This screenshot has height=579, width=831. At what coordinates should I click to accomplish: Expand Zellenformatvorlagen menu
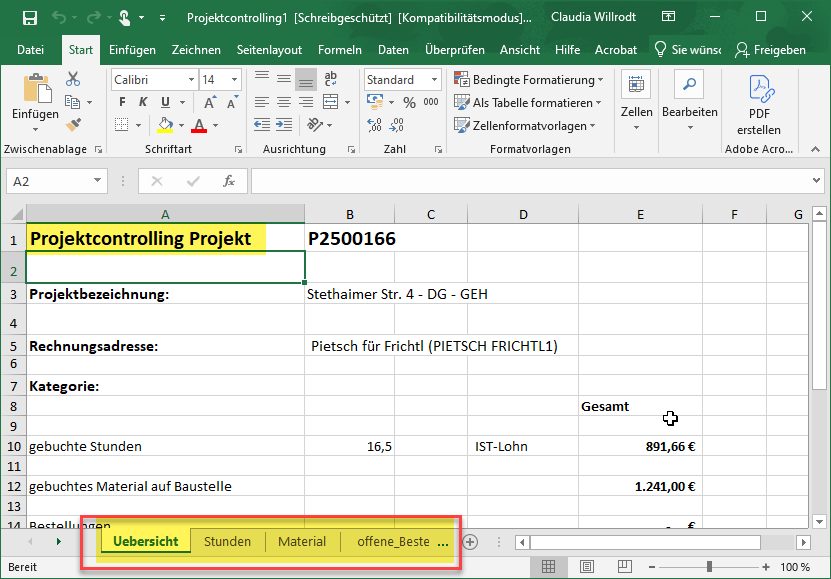pos(525,126)
